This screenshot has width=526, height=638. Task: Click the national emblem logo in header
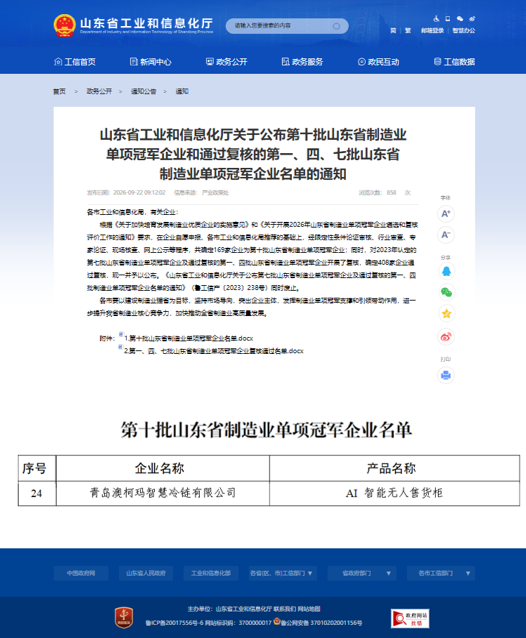pyautogui.click(x=64, y=26)
